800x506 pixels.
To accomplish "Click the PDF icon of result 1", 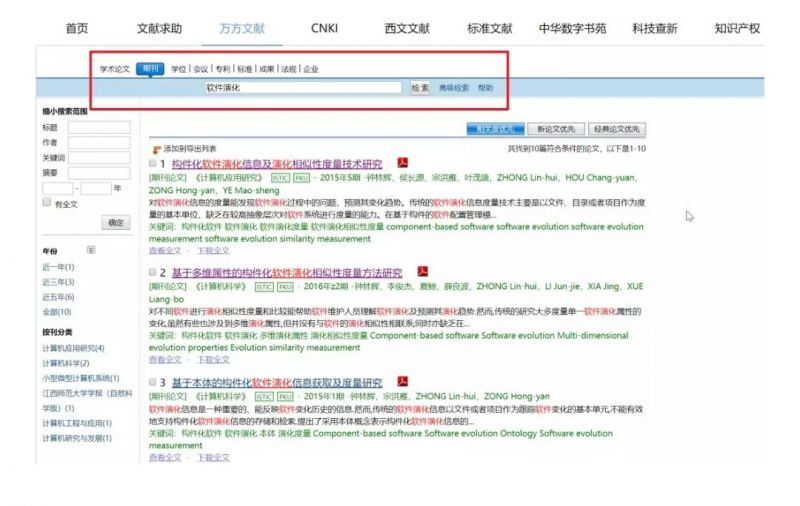I will (x=403, y=163).
